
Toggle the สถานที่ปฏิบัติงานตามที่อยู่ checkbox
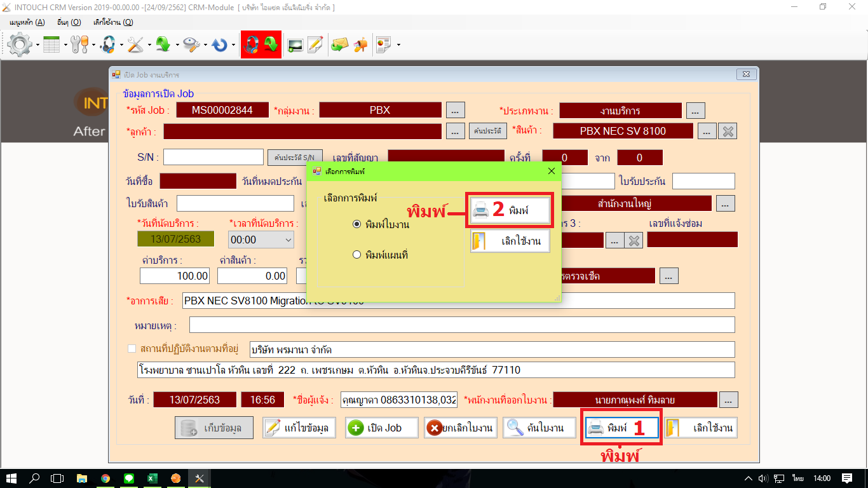click(132, 349)
